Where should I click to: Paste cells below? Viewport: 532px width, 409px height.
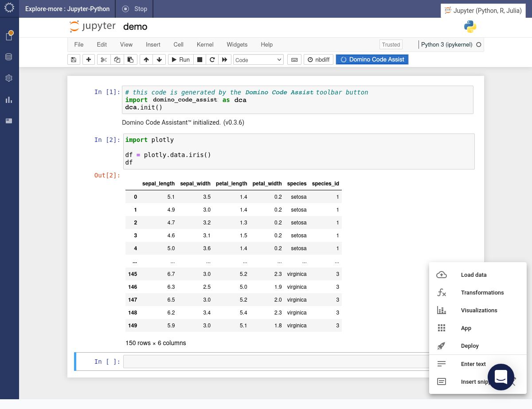[130, 59]
